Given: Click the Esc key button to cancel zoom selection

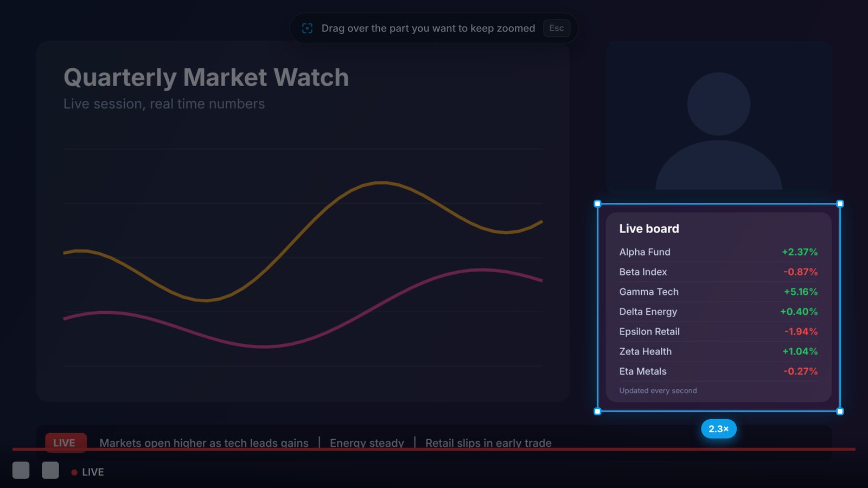Looking at the screenshot, I should [x=557, y=28].
